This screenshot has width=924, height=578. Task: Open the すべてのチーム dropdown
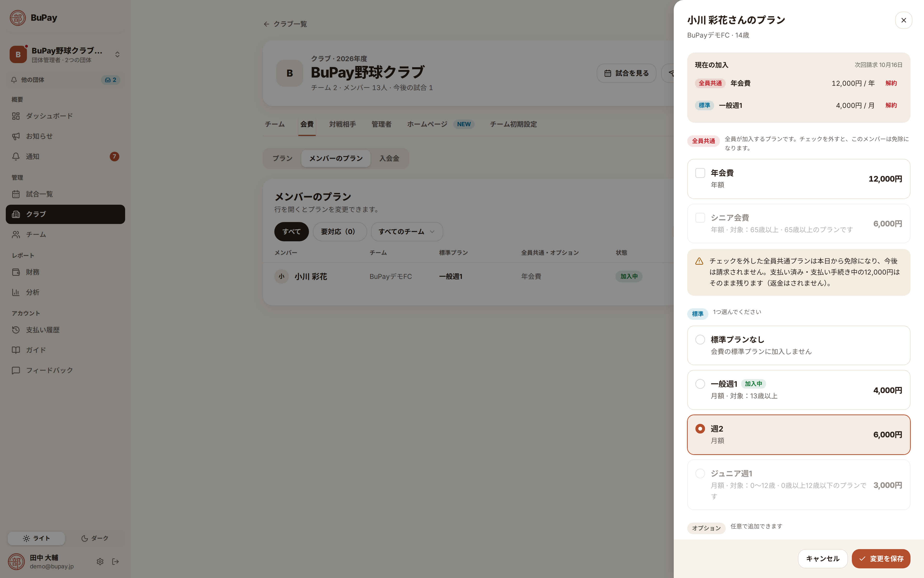(407, 232)
